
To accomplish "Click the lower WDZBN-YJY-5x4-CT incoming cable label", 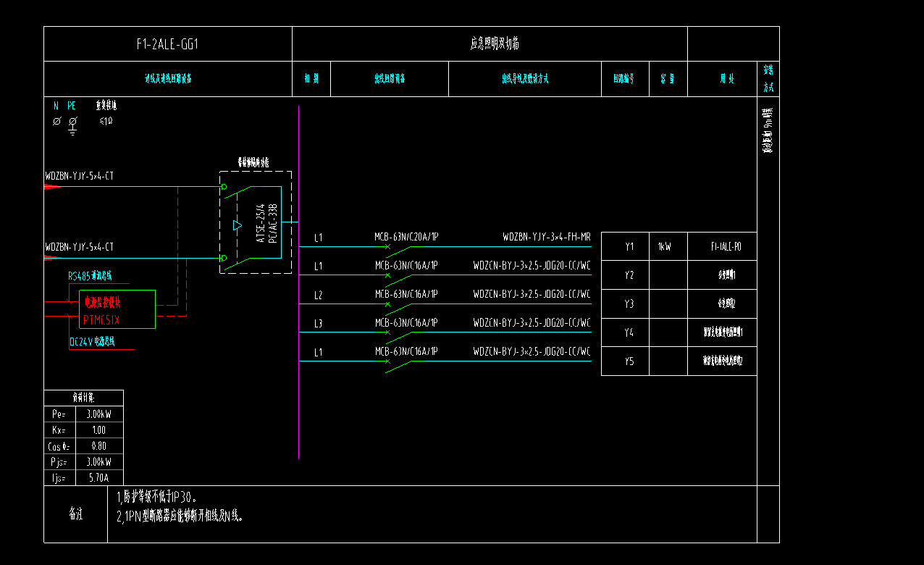I will click(80, 247).
